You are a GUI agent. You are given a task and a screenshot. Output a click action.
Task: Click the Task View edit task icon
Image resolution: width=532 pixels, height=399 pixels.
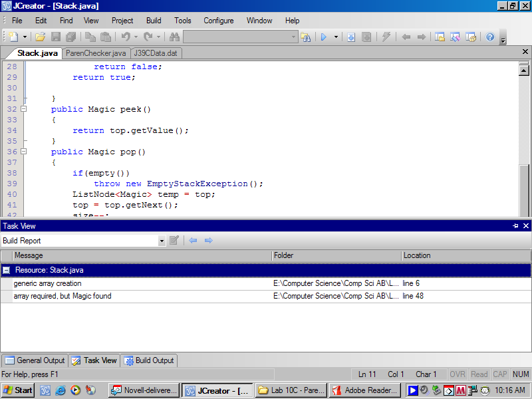[x=174, y=241]
